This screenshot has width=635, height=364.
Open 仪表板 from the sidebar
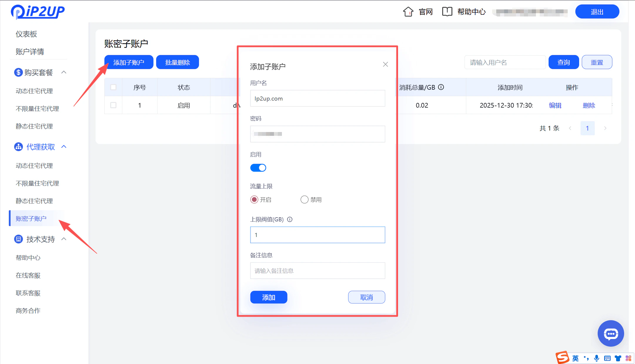point(26,34)
